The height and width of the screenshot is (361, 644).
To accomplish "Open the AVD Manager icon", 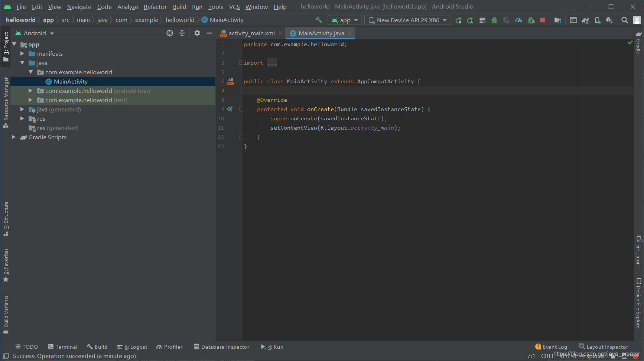I will click(x=598, y=20).
